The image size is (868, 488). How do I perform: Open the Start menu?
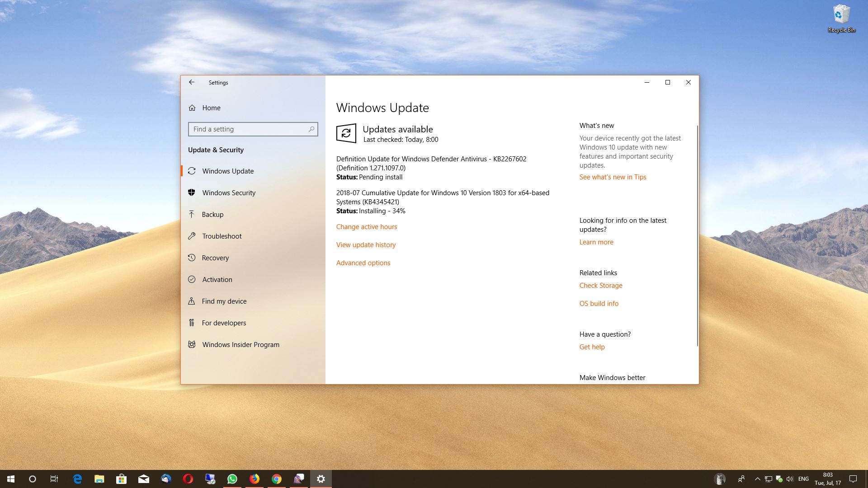[11, 479]
